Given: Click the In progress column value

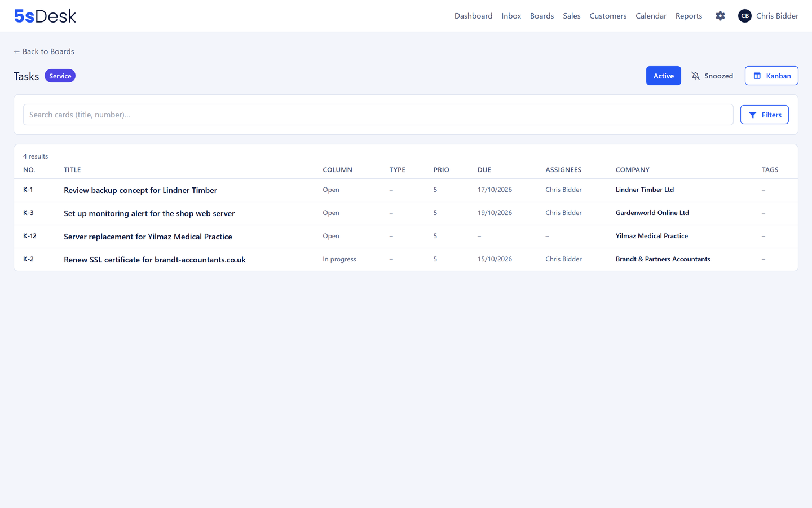Looking at the screenshot, I should click(339, 259).
